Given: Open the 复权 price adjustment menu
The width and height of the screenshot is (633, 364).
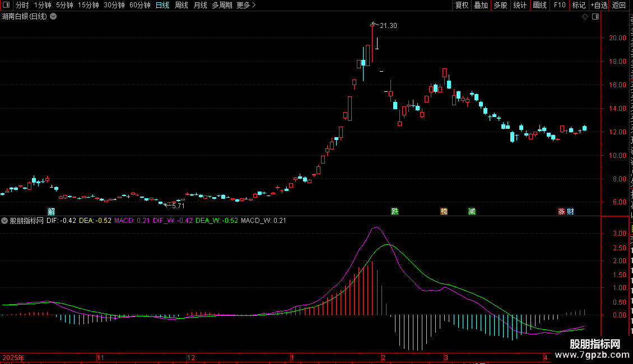Looking at the screenshot, I should point(462,5).
